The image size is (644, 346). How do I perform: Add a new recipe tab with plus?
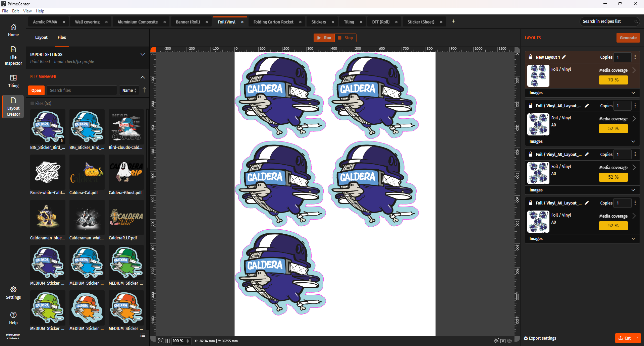click(453, 21)
